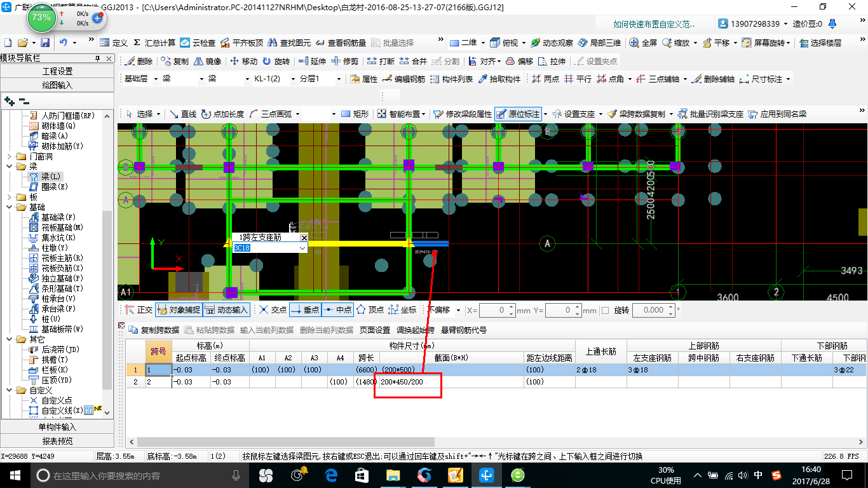868x488 pixels.
Task: Click 全屏 full screen view
Action: click(x=644, y=43)
